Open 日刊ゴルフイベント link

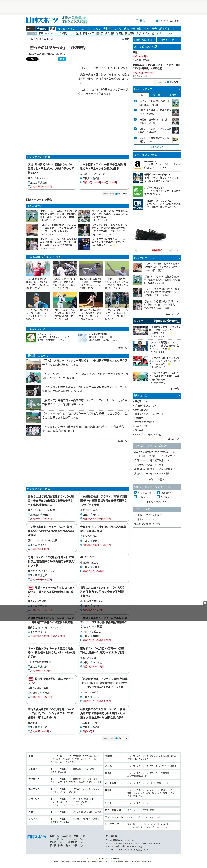144,520
